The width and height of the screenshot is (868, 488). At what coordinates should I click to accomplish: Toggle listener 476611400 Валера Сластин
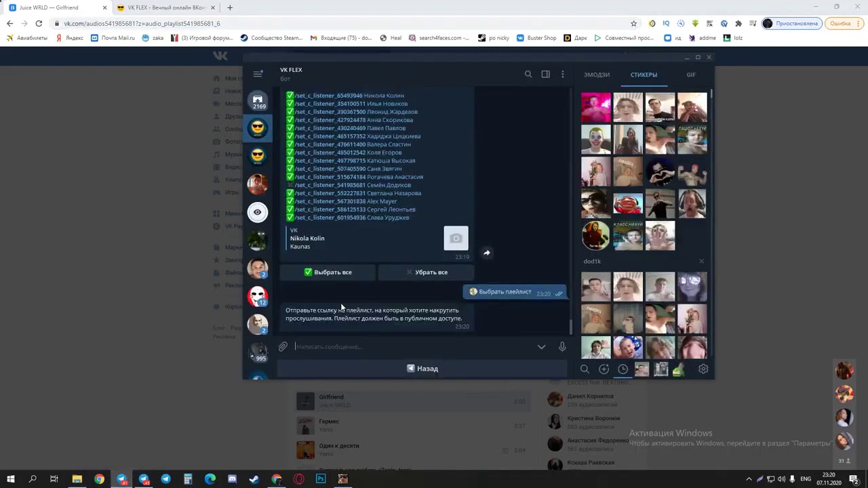(330, 144)
